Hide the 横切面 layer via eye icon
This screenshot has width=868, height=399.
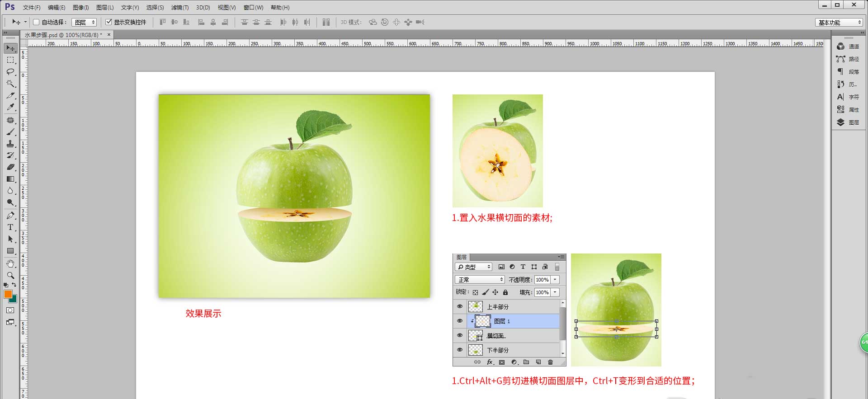[x=460, y=335]
